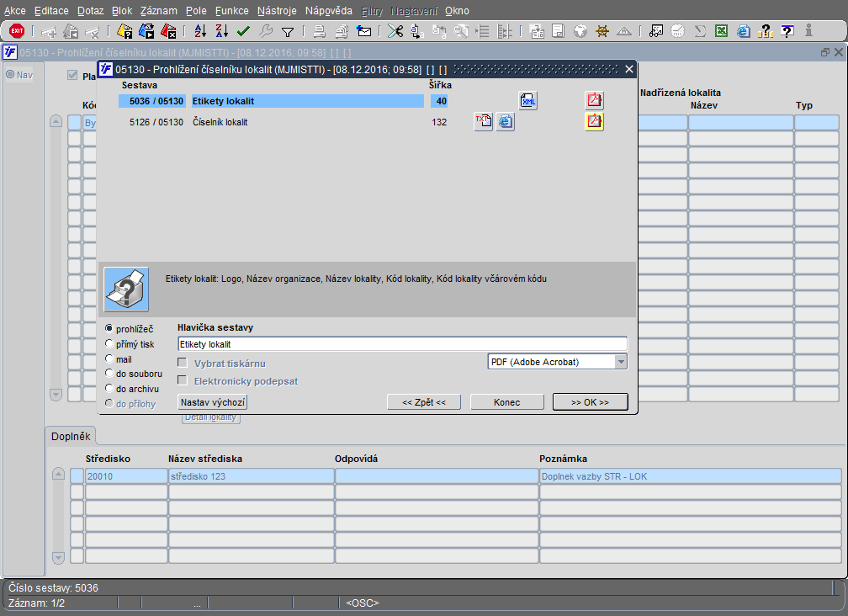The width and height of the screenshot is (848, 616).
Task: Click the blue execute query toolbar icon
Action: 146,31
